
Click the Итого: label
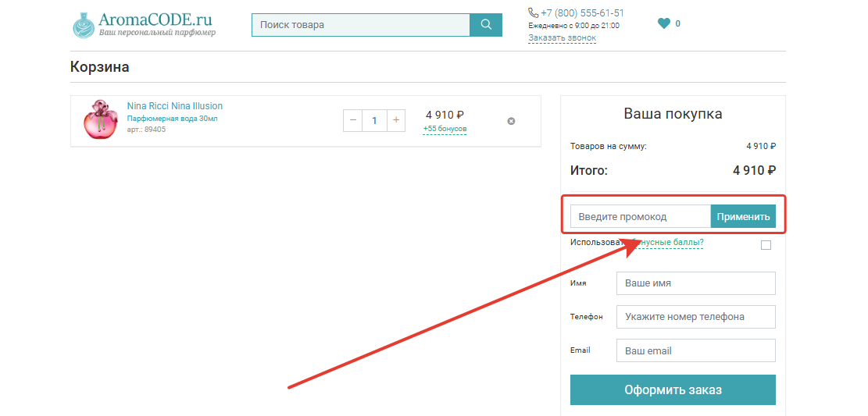[x=589, y=170]
